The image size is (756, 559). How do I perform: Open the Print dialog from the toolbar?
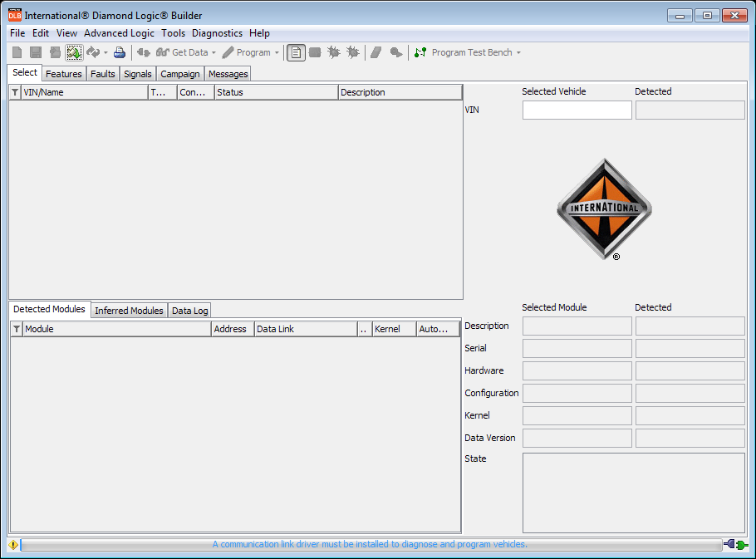119,51
